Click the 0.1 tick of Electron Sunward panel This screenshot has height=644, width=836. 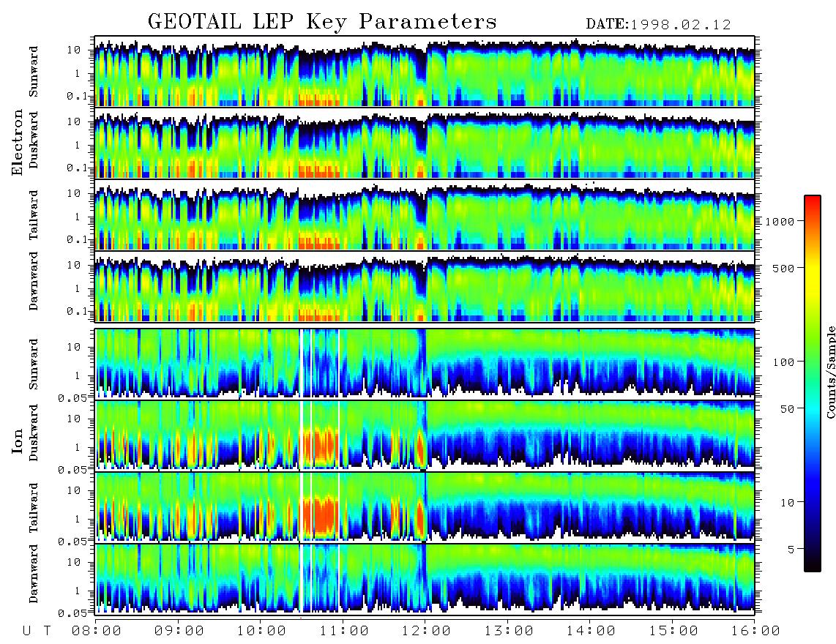point(76,96)
